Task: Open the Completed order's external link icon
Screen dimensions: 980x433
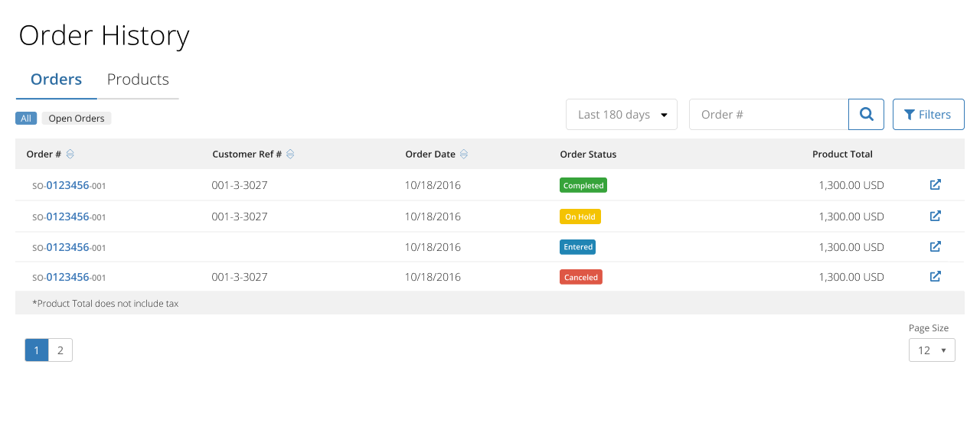Action: pos(935,184)
